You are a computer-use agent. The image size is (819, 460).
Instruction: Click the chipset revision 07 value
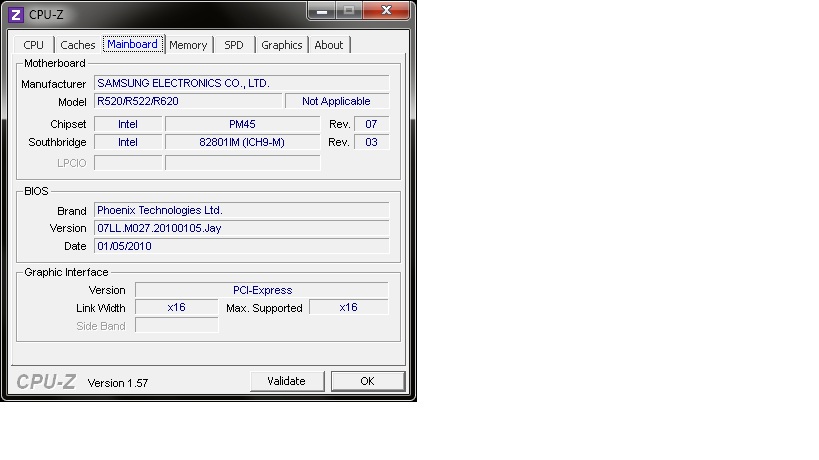point(371,124)
